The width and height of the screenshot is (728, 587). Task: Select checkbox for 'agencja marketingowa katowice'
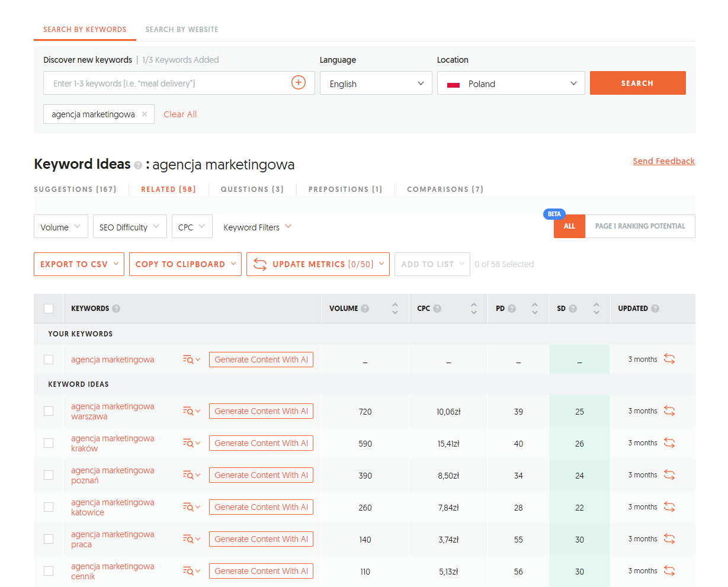[49, 507]
